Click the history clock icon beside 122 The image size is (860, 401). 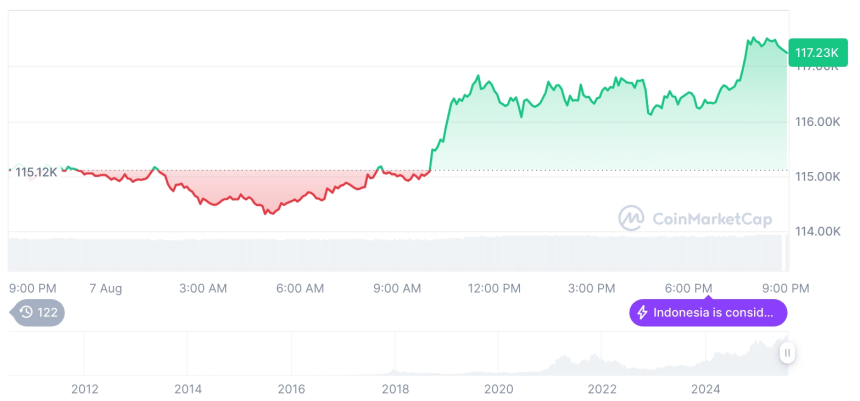26,313
